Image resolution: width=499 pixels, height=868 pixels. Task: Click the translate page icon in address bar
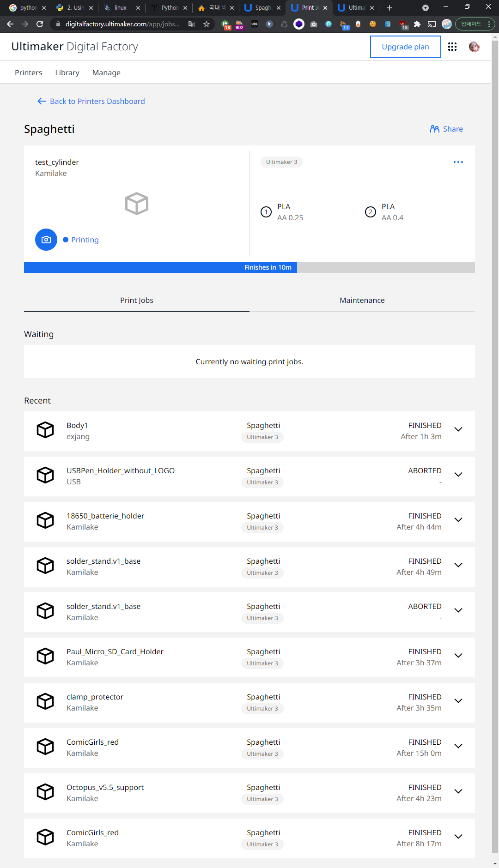coord(192,24)
